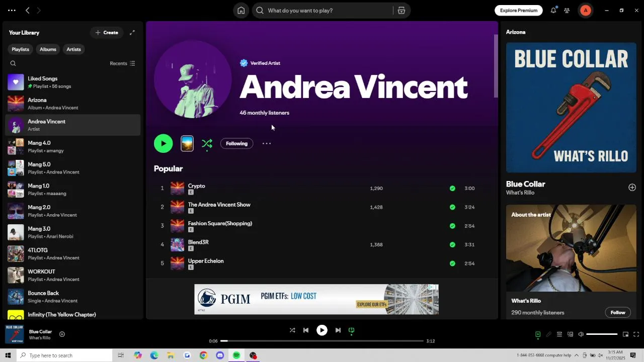The image size is (644, 362).
Task: Filter library by Albums
Action: point(48,49)
